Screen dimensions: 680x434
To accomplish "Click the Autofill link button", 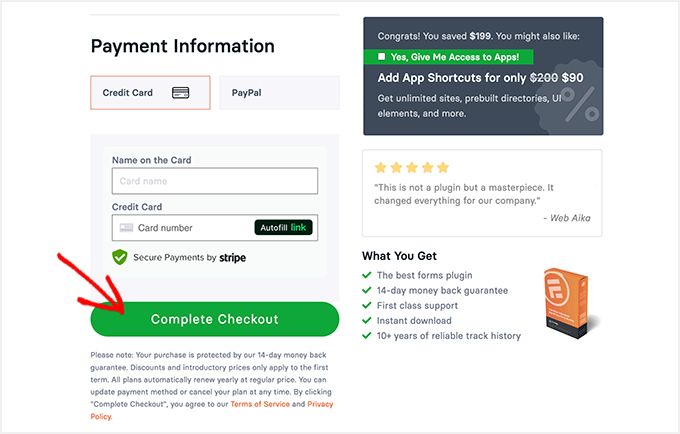I will click(x=284, y=228).
